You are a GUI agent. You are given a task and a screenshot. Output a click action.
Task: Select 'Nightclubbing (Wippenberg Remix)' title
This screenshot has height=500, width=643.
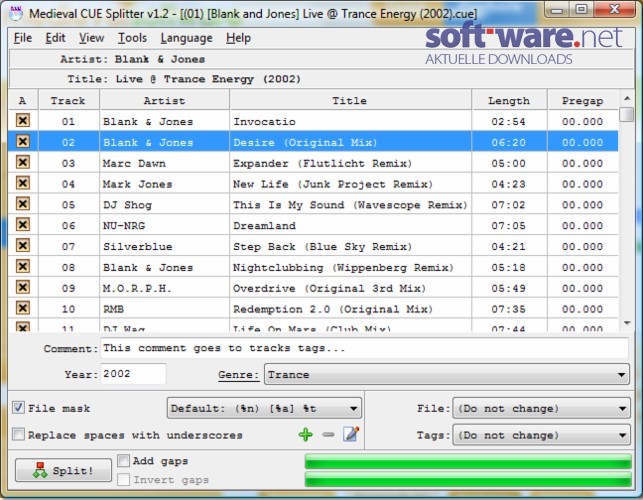point(343,267)
